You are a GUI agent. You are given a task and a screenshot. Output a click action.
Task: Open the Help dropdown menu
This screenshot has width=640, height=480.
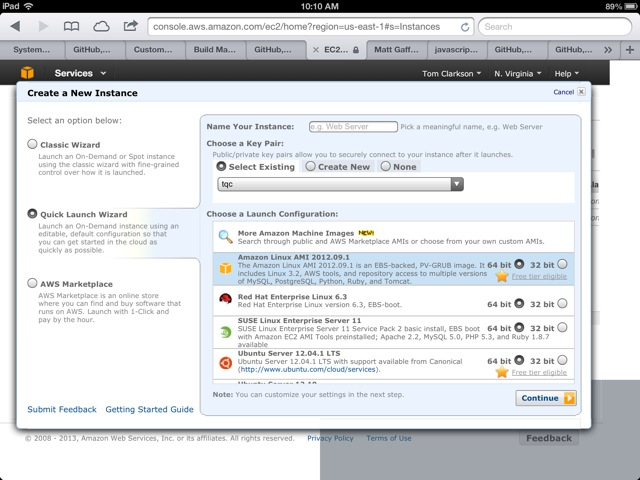pyautogui.click(x=567, y=73)
